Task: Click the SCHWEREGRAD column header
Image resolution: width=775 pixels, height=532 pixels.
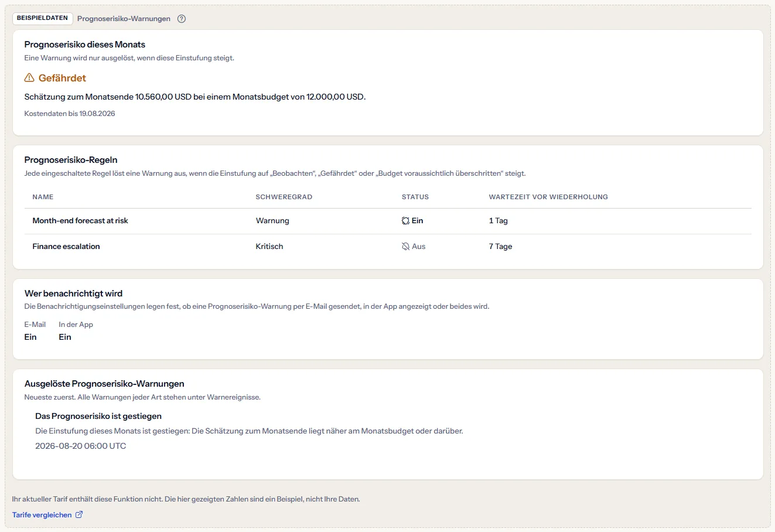Action: point(284,197)
